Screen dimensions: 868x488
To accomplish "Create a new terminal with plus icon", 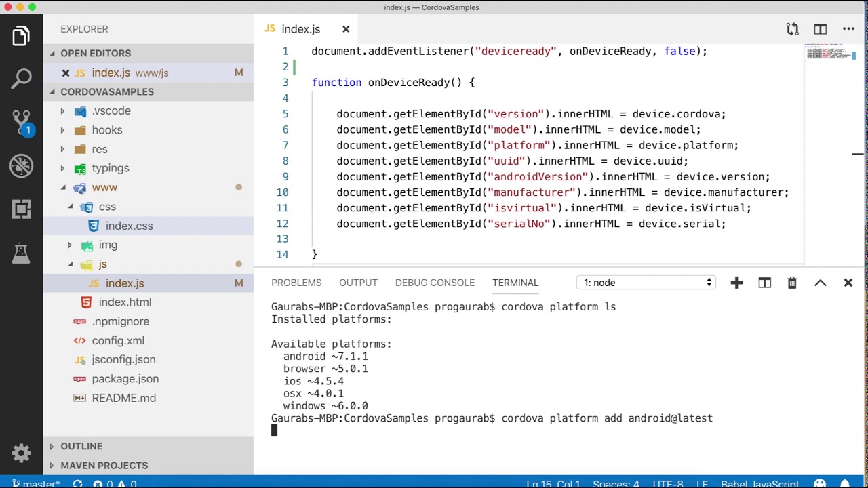I will (x=737, y=283).
